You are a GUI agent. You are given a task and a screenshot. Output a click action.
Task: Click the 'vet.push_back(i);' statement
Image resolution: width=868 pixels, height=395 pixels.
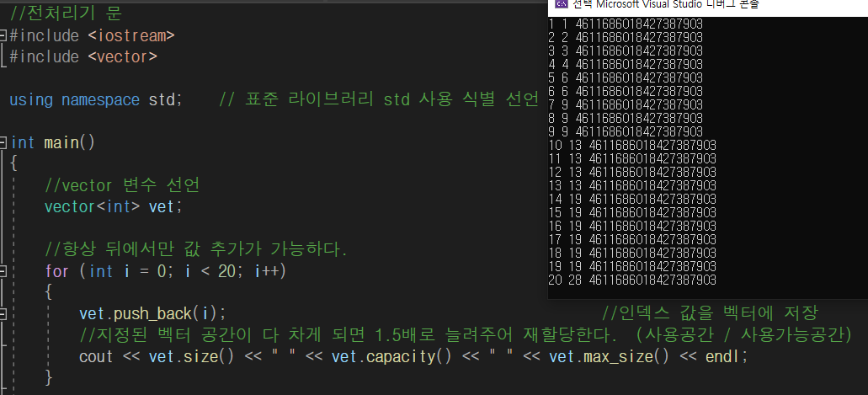(x=152, y=314)
